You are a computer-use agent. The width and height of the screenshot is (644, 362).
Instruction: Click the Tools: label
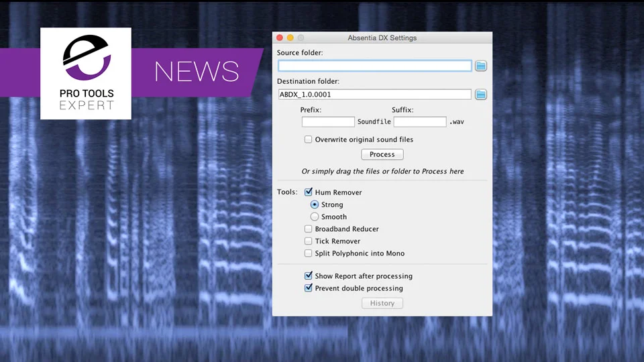[287, 192]
